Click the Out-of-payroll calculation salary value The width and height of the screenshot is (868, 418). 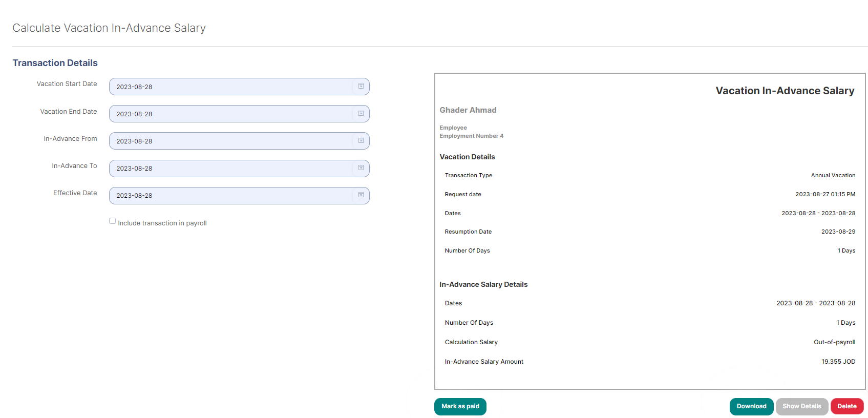[835, 342]
